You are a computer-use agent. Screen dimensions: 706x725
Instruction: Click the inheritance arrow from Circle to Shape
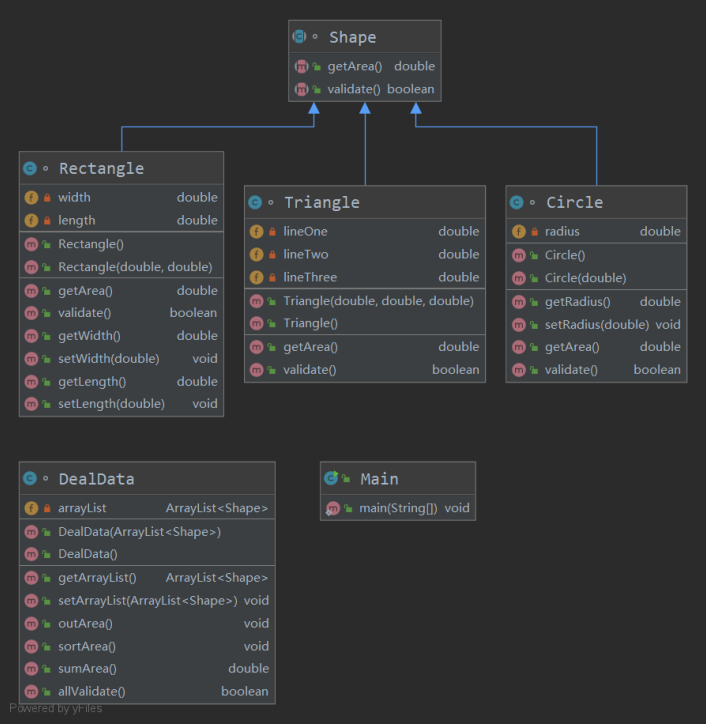tap(506, 127)
